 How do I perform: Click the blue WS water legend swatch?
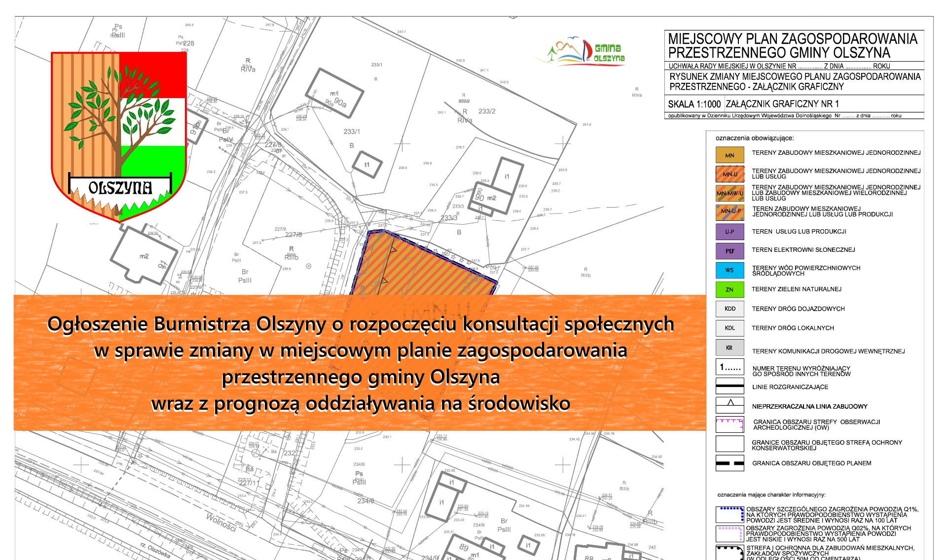click(x=729, y=270)
